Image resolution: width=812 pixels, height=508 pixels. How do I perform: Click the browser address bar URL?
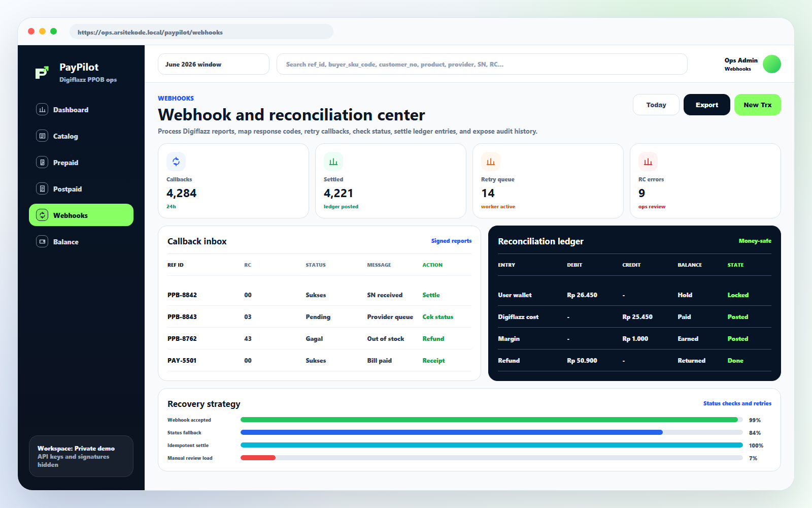pyautogui.click(x=201, y=32)
